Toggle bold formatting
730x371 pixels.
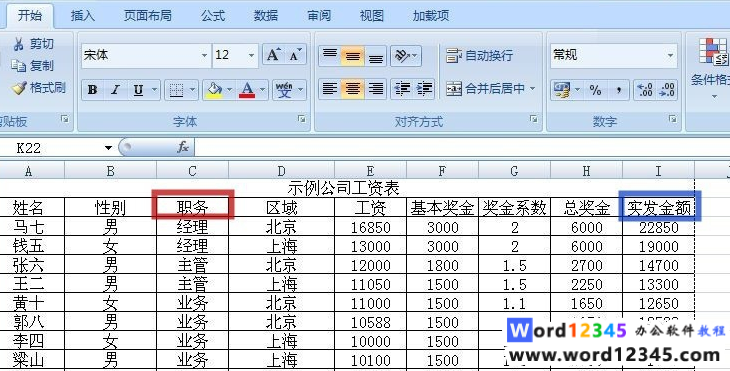[93, 90]
